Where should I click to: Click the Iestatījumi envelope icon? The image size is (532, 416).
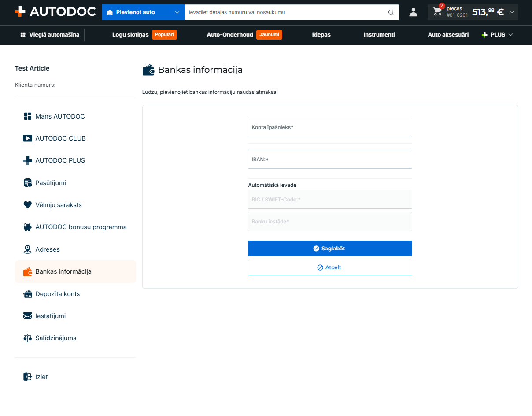click(x=27, y=316)
